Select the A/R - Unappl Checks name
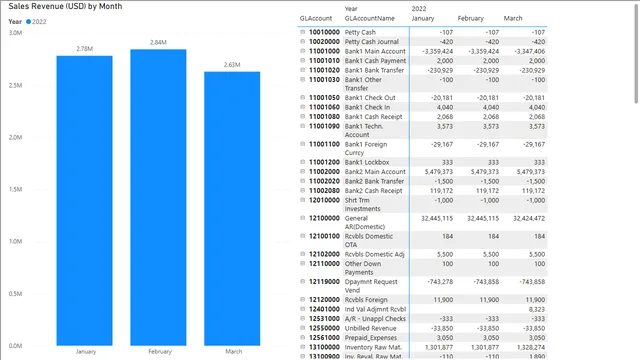This screenshot has width=640, height=360. 375,319
